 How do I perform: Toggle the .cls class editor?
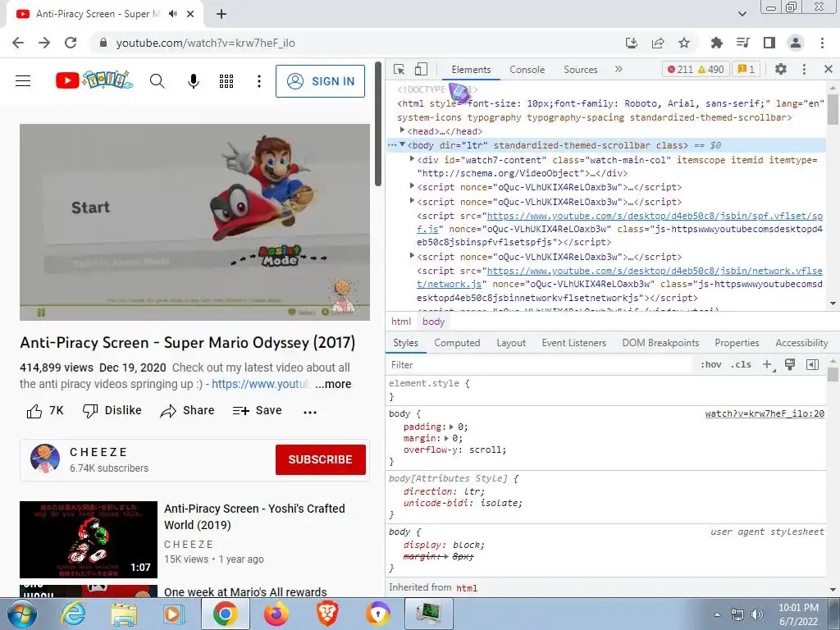(741, 365)
